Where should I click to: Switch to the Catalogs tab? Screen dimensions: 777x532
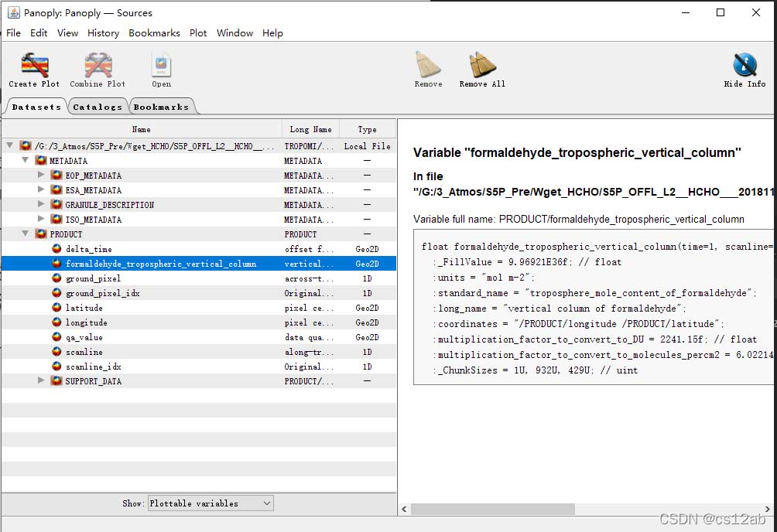tap(98, 107)
